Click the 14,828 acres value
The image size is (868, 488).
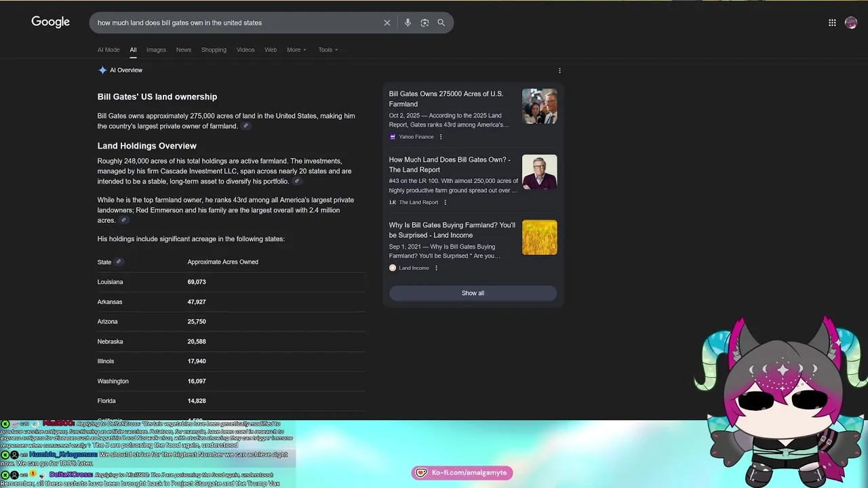pyautogui.click(x=197, y=401)
